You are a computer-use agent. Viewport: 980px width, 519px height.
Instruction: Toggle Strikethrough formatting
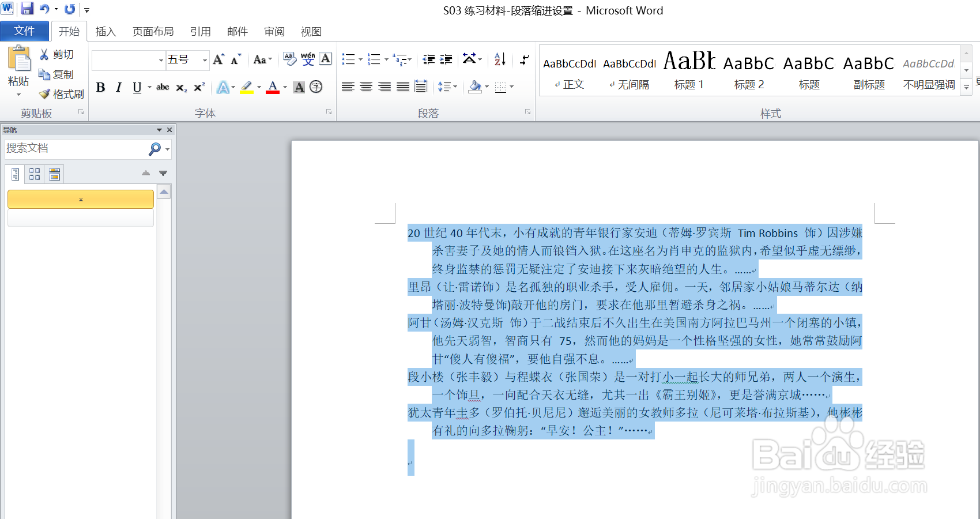click(x=163, y=87)
